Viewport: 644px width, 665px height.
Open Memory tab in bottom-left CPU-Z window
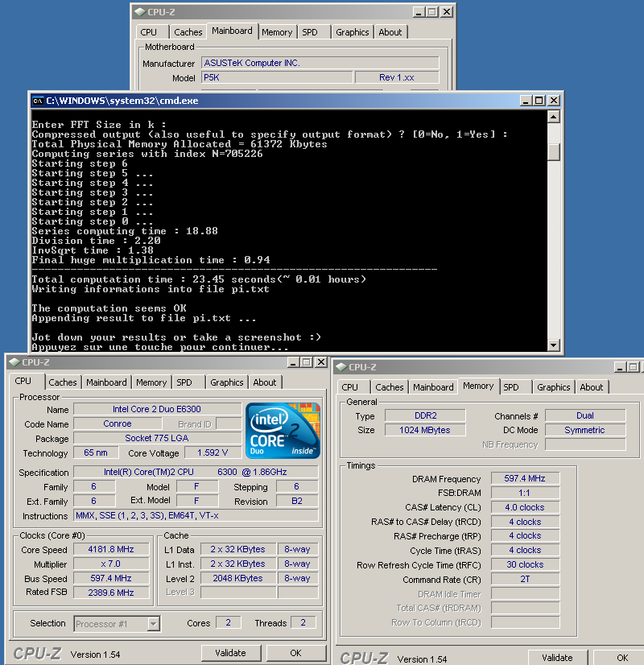151,382
